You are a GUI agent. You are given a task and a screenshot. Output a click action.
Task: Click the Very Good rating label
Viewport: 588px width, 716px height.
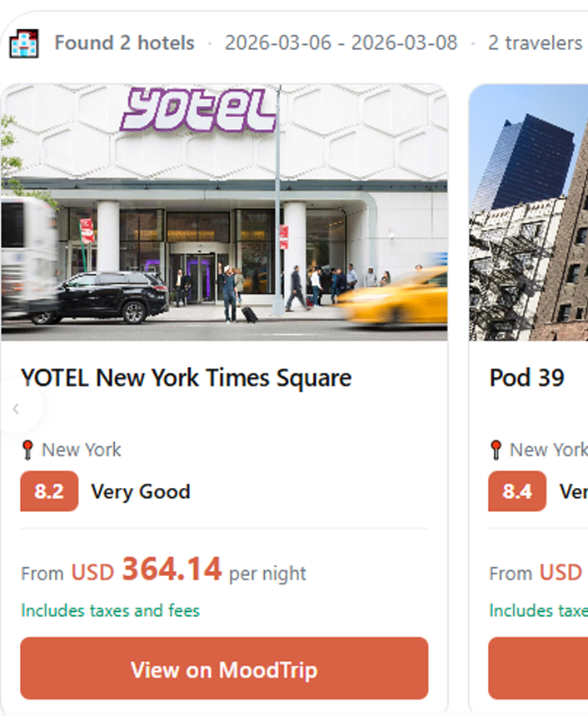(141, 491)
